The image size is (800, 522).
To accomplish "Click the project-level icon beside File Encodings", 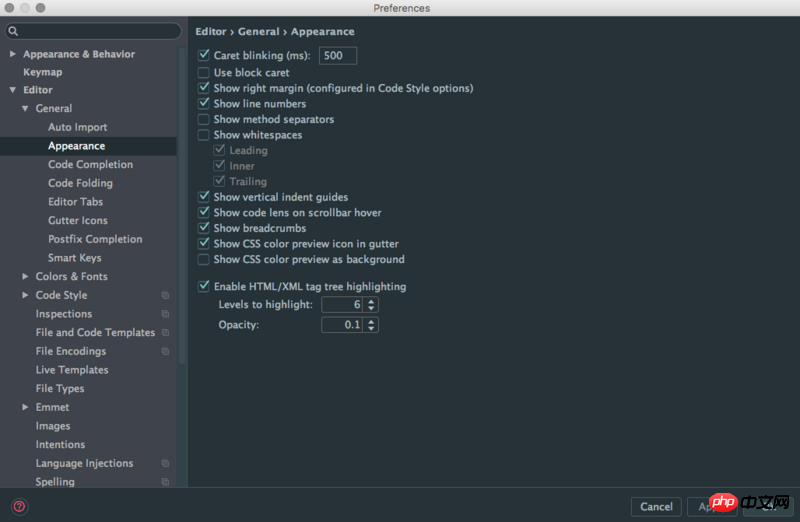I will [x=165, y=351].
